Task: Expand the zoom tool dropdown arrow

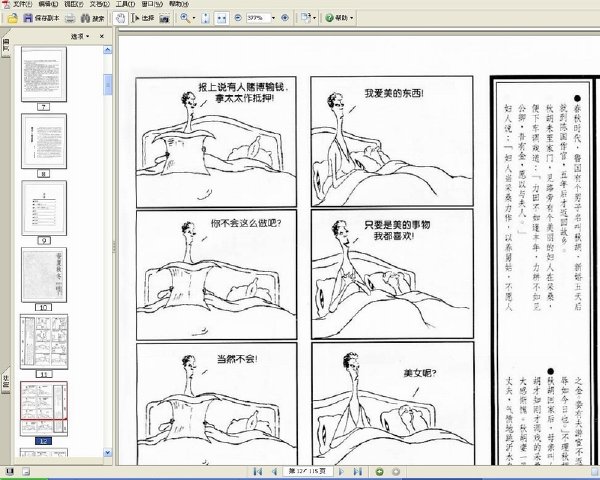Action: pos(194,18)
